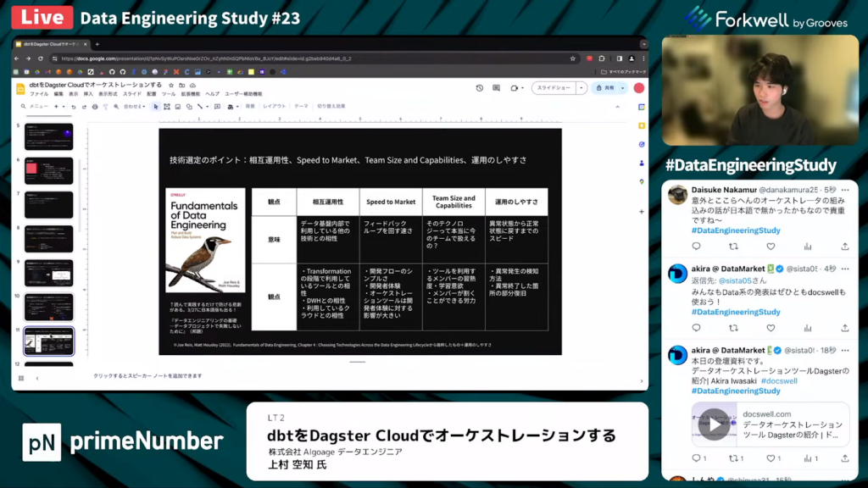
Task: Select the text box tool
Action: 167,107
